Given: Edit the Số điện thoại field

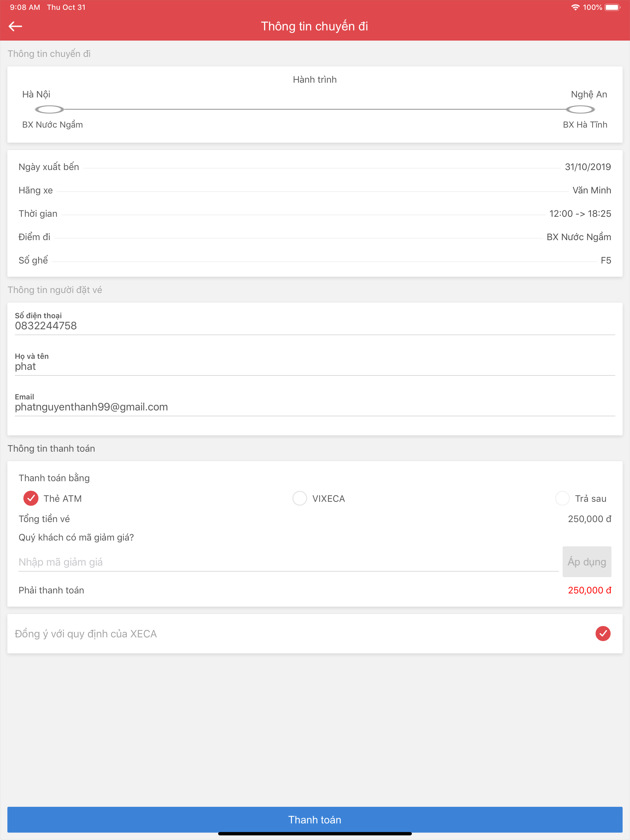Looking at the screenshot, I should click(315, 326).
